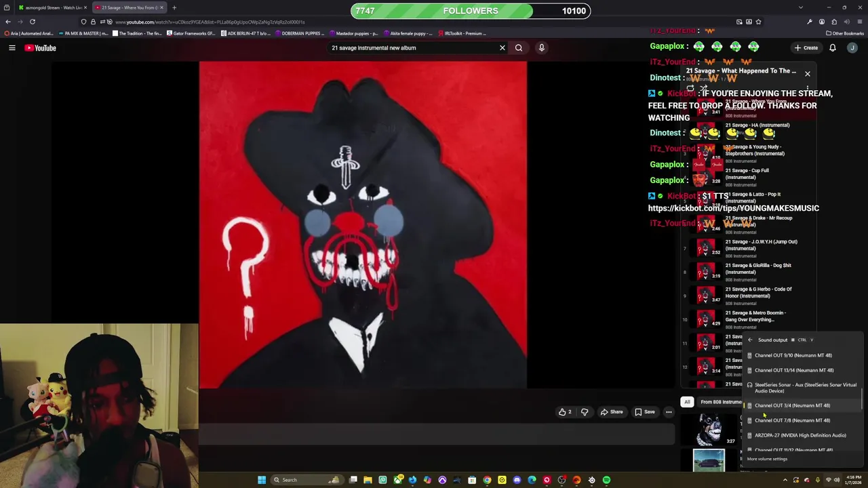Open the IRLToolkit bookmark
The image size is (868, 488).
click(462, 33)
